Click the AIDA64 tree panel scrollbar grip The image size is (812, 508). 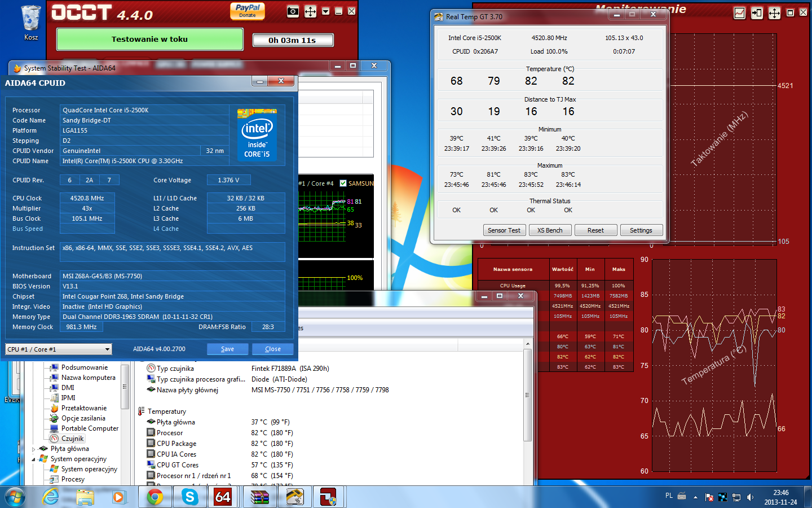click(x=125, y=387)
